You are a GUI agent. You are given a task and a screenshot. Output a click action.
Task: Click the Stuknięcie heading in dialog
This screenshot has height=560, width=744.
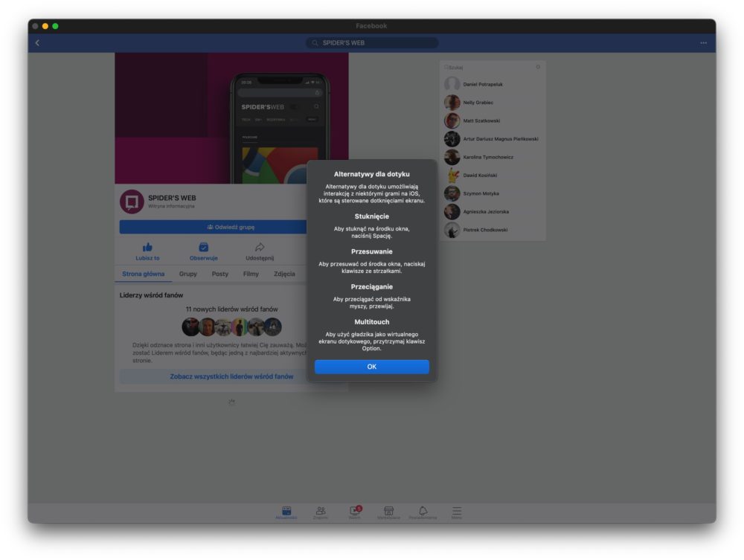[x=371, y=216]
